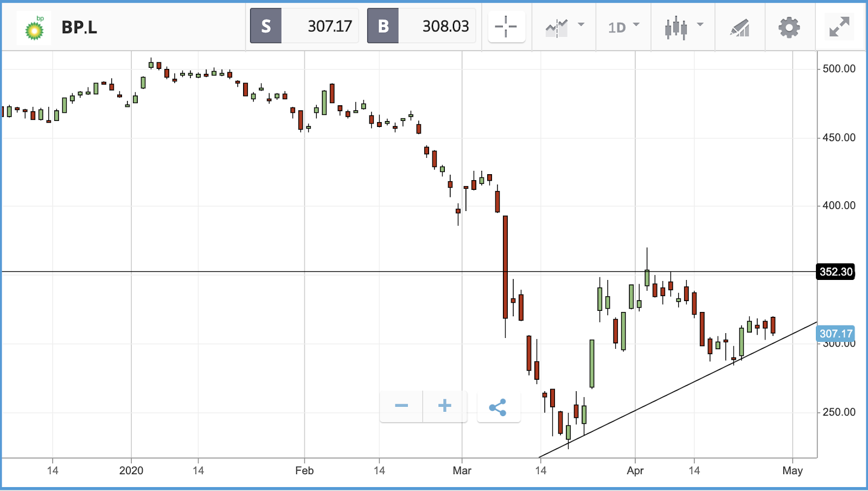Click the BP sunburst logo icon

pos(34,28)
